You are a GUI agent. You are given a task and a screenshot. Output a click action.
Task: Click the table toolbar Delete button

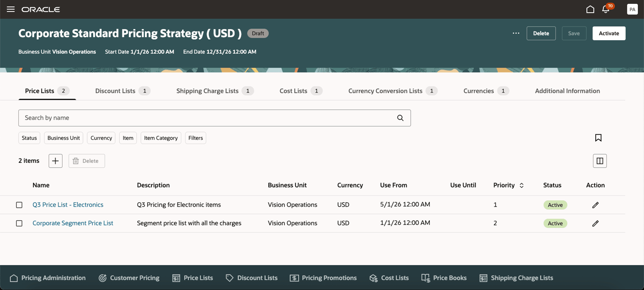(x=87, y=161)
